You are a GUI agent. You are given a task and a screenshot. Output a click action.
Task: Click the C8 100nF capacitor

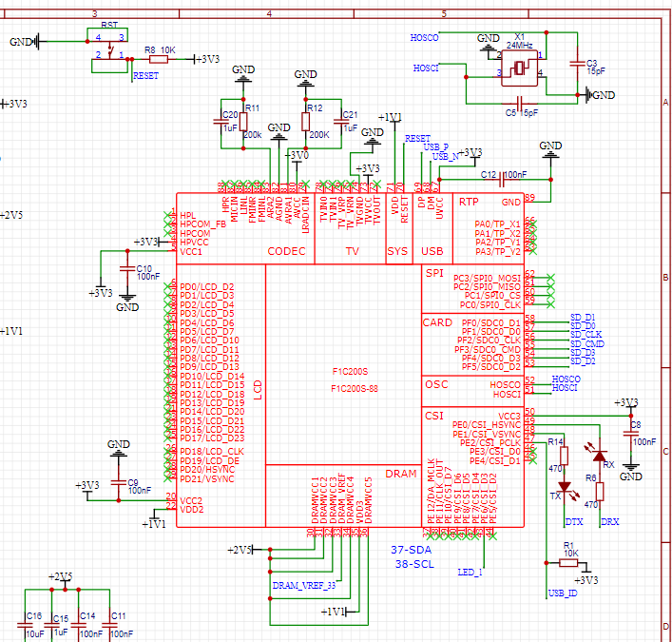629,433
